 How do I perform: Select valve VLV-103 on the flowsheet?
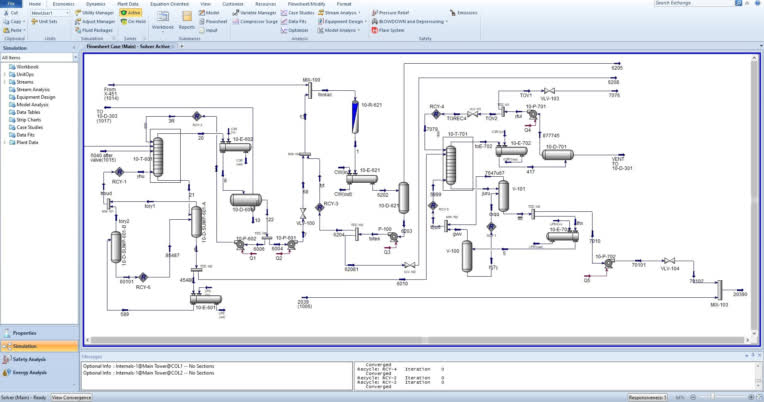pyautogui.click(x=549, y=91)
